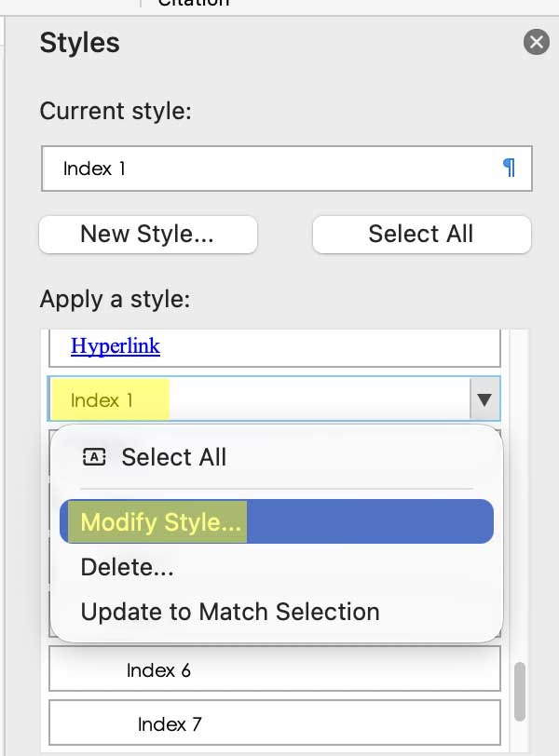Click the New Style... button
This screenshot has width=559, height=756.
(x=147, y=235)
